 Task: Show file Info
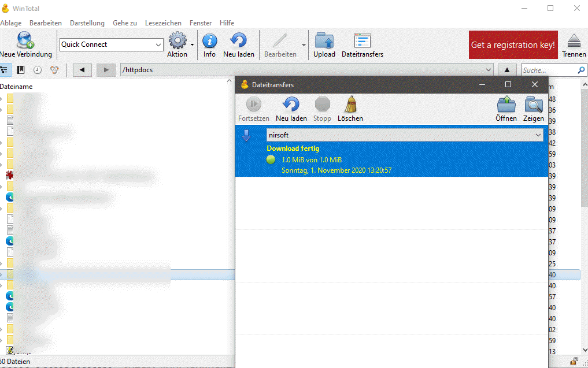pyautogui.click(x=209, y=44)
